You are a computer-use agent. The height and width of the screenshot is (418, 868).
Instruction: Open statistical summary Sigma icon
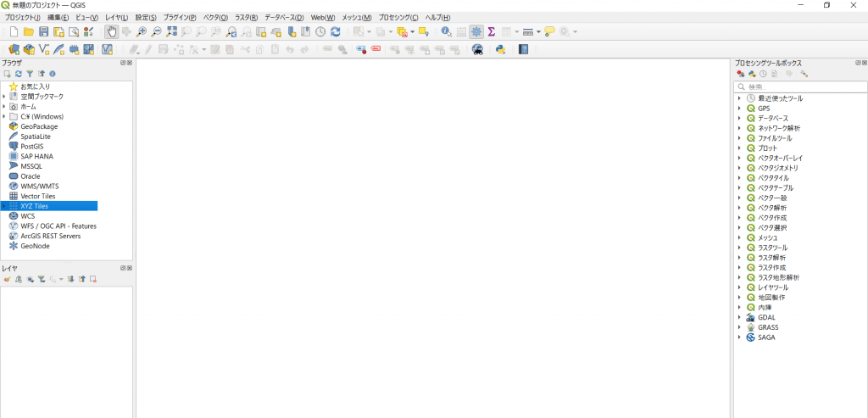tap(491, 32)
